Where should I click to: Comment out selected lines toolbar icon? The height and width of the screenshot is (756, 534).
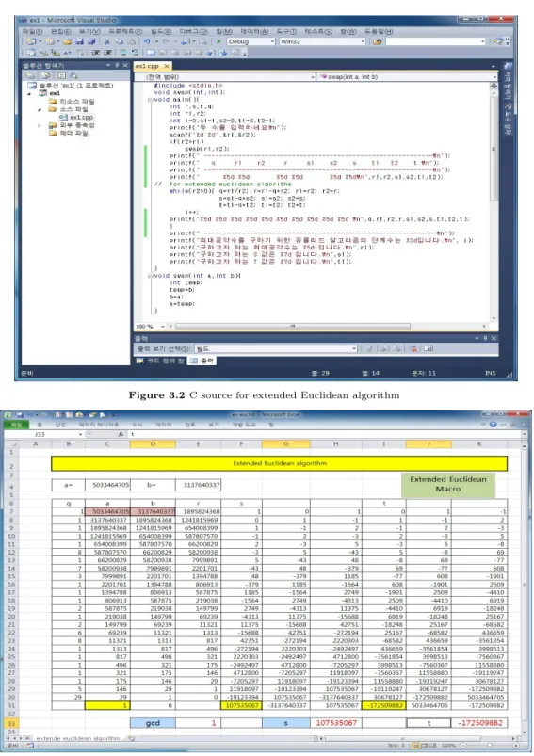click(123, 53)
